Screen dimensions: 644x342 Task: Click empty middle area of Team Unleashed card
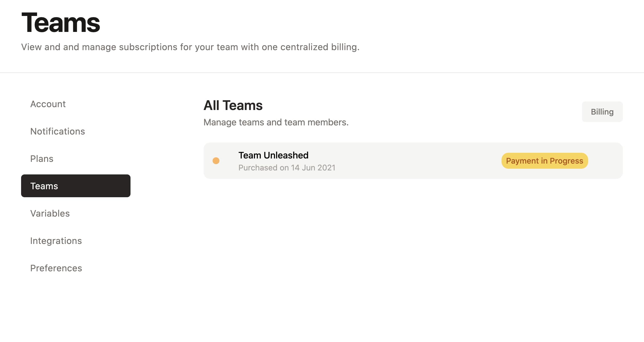[x=413, y=161]
